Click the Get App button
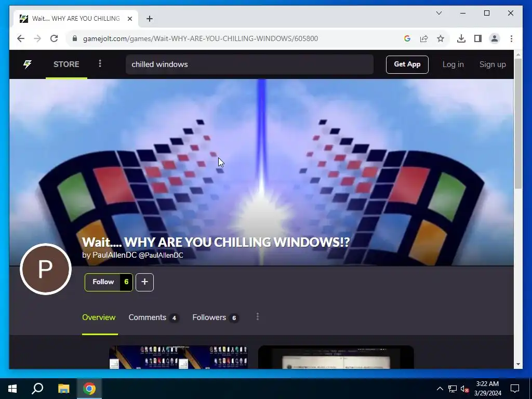 coord(407,64)
